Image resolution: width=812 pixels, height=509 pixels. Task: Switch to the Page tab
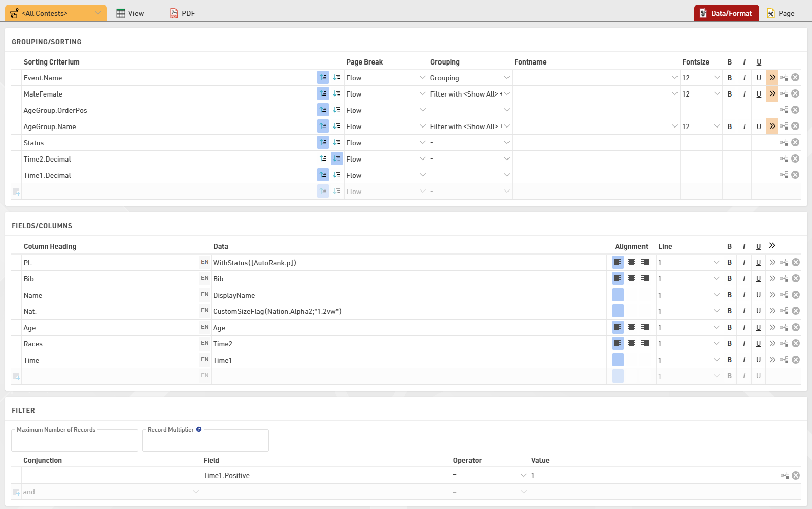[781, 13]
